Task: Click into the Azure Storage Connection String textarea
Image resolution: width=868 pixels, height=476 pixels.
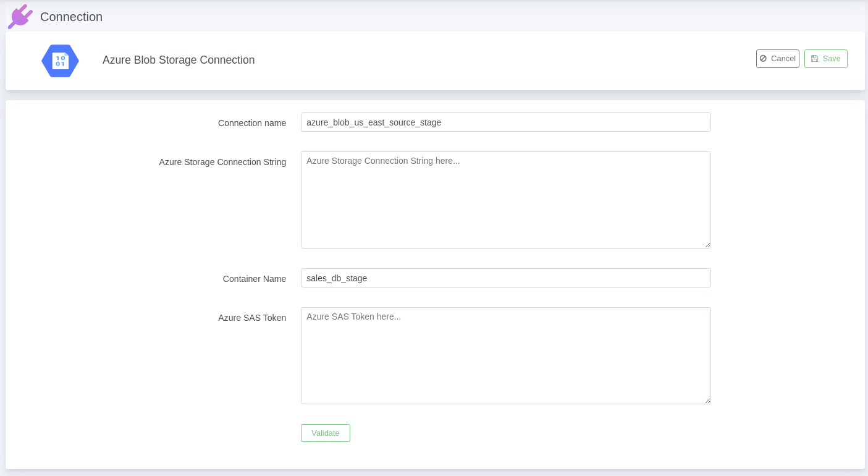Action: pos(506,200)
